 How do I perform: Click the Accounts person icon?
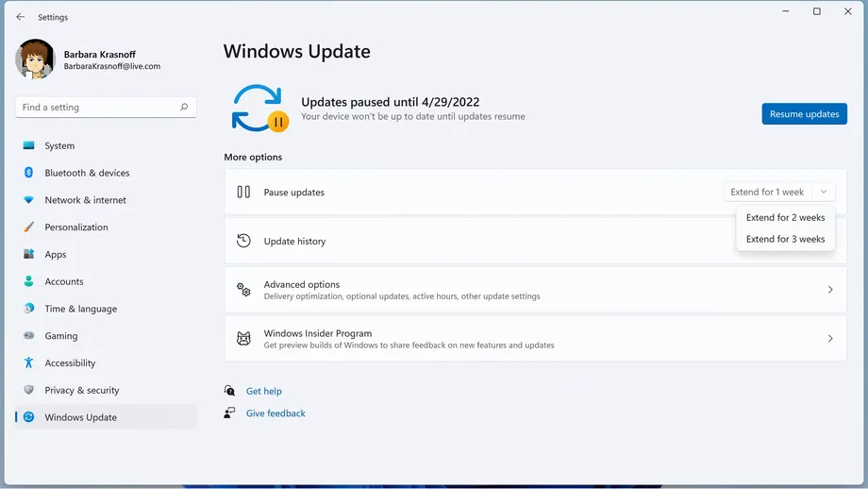[x=29, y=281]
